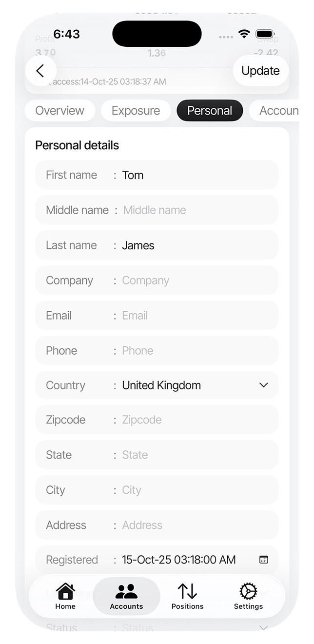Open the Registered date calendar icon
The image size is (314, 644).
tap(264, 560)
